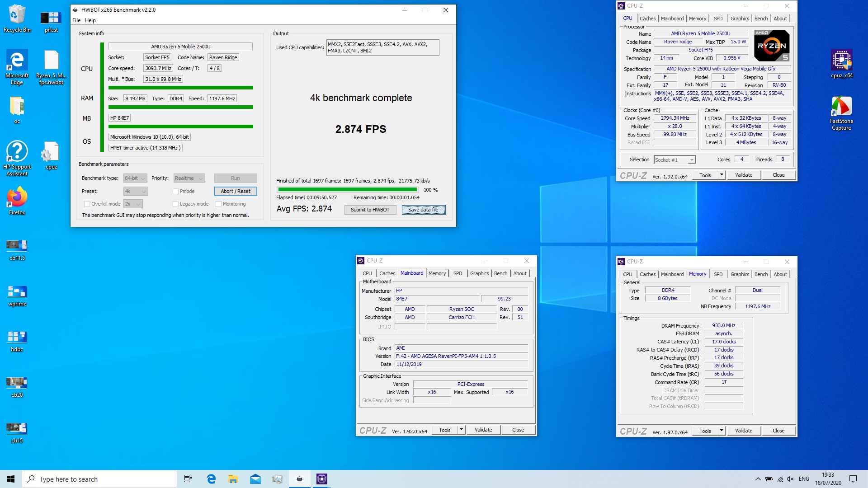The height and width of the screenshot is (488, 868).
Task: Switch to CPU-Z taskbar button
Action: click(x=321, y=479)
